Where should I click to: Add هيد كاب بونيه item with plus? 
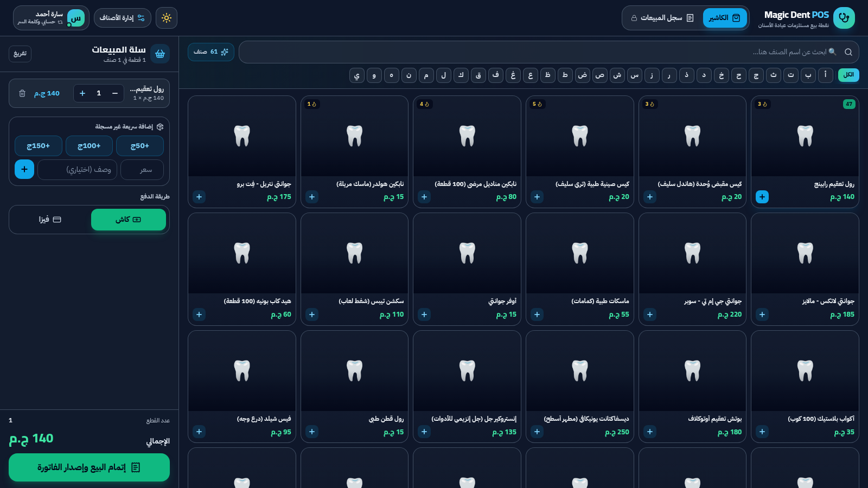point(199,314)
